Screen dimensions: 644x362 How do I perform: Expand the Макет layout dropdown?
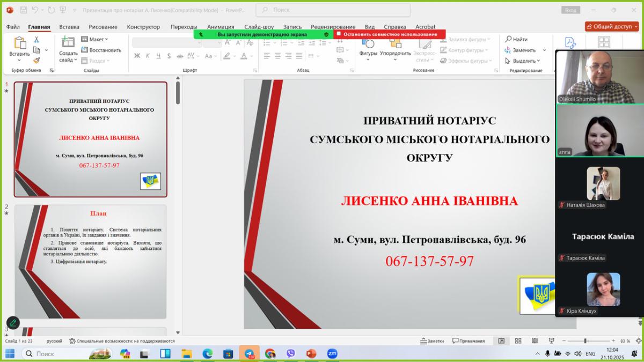coord(95,39)
